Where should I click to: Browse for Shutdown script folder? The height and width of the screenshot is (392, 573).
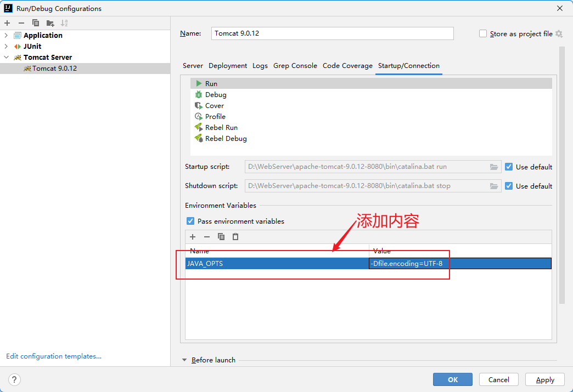494,186
